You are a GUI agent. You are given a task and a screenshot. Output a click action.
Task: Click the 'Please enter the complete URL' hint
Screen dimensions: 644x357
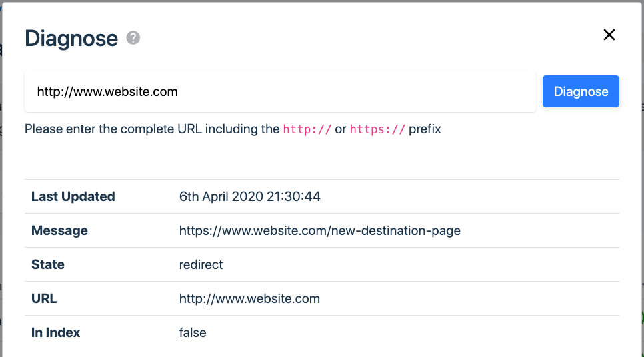pos(233,129)
